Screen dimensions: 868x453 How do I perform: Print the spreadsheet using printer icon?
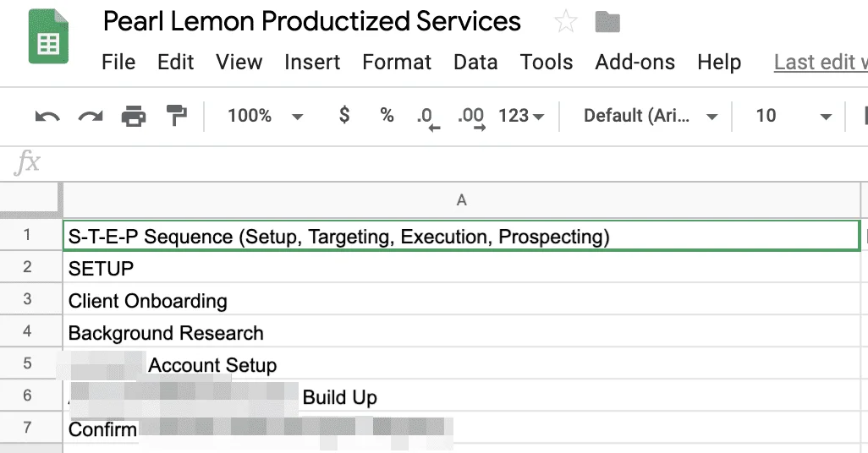134,116
